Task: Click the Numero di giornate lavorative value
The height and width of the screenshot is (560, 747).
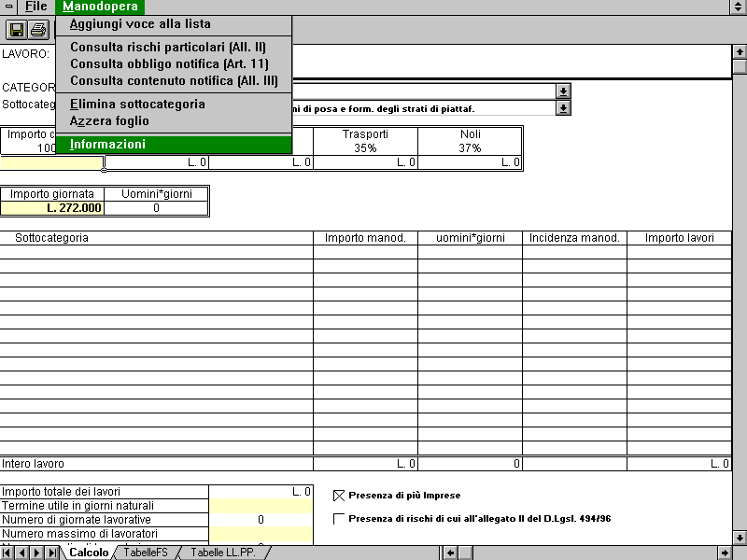Action: pos(261,520)
